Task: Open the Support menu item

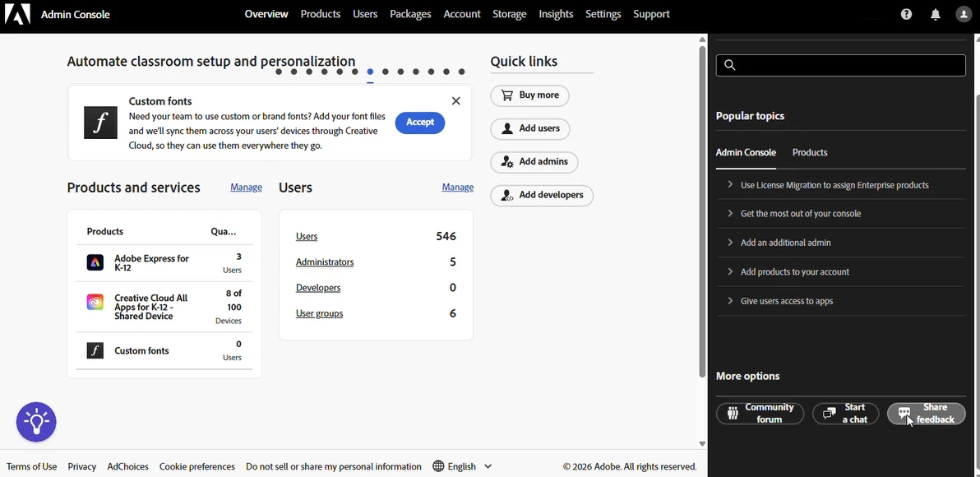Action: point(651,14)
